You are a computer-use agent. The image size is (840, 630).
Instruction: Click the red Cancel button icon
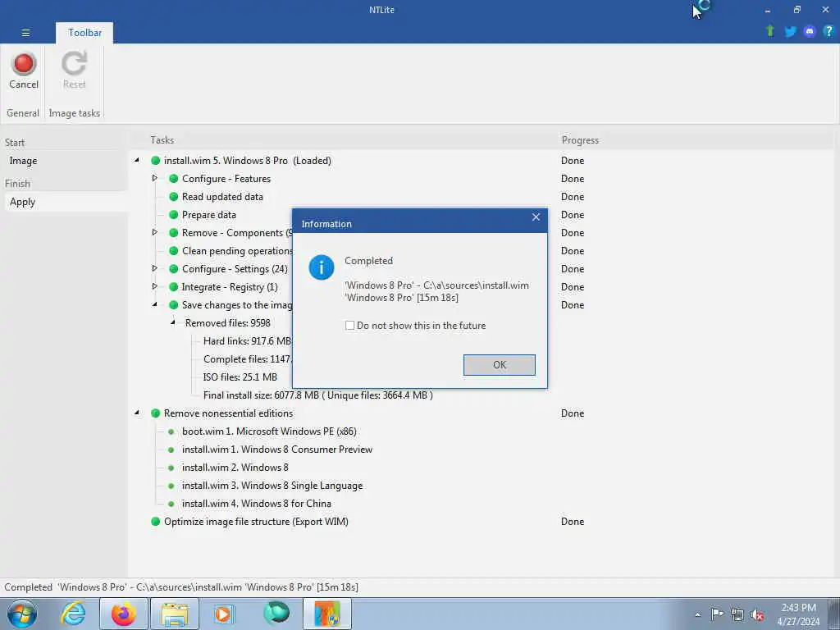click(24, 64)
